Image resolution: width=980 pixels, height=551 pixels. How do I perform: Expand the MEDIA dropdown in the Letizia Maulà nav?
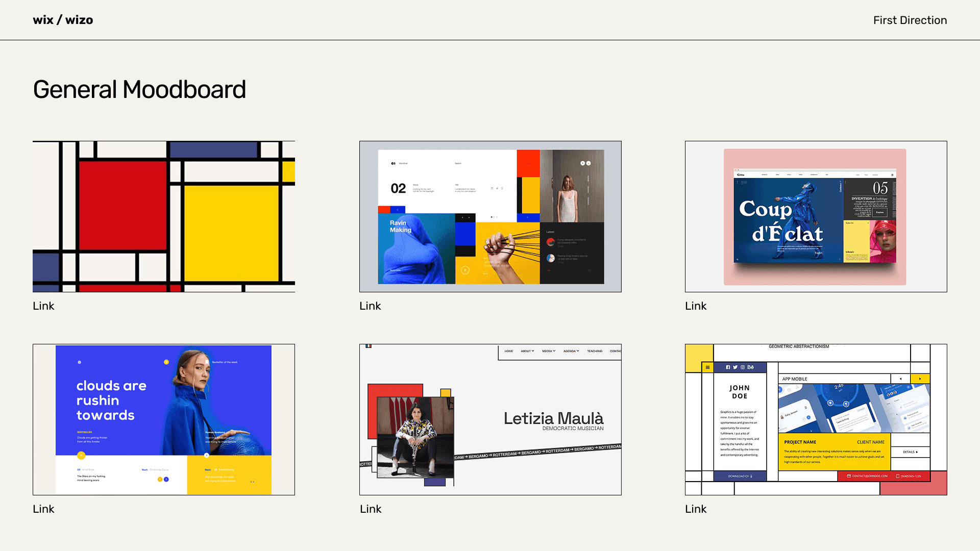549,351
